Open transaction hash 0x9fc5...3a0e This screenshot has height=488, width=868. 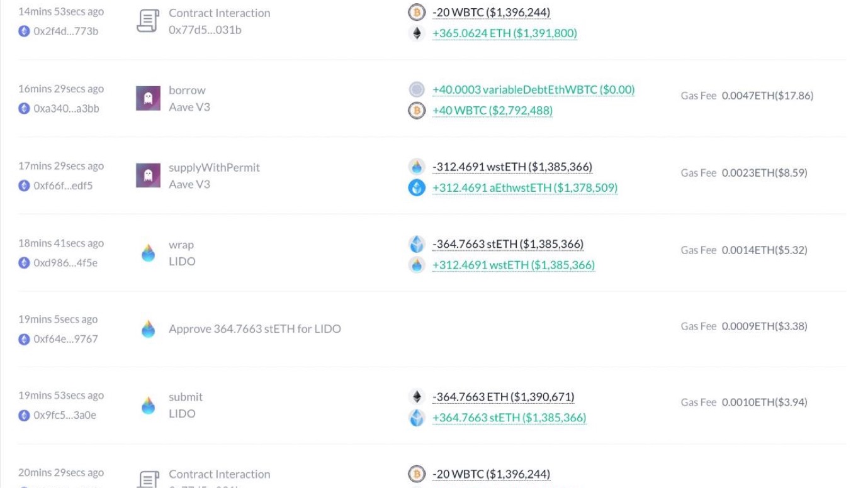click(x=65, y=415)
